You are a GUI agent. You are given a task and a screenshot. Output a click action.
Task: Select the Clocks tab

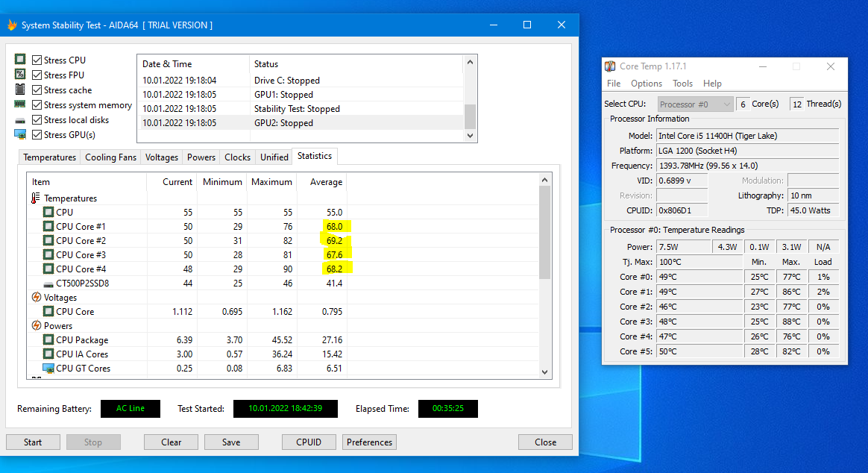point(237,157)
